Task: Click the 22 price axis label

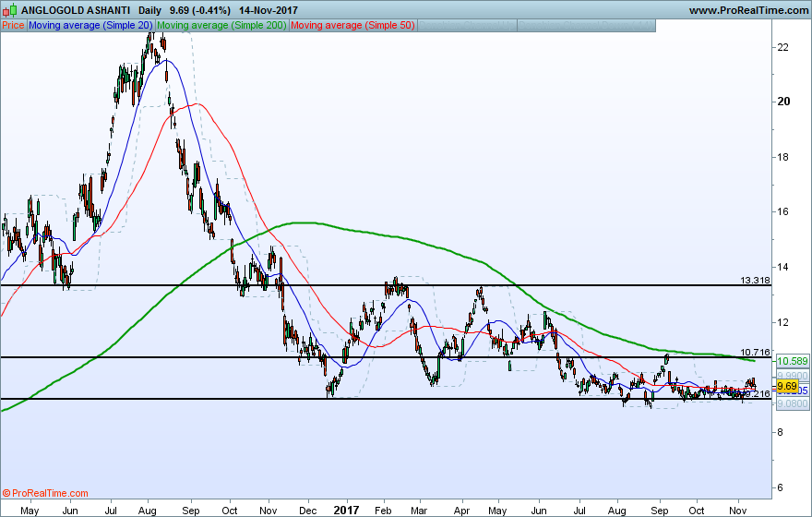Action: point(783,47)
